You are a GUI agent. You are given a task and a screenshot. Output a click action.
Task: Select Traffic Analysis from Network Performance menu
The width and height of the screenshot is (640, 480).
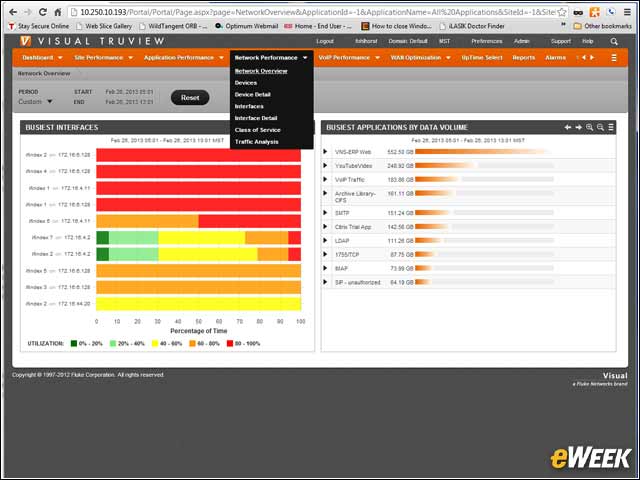pos(256,142)
